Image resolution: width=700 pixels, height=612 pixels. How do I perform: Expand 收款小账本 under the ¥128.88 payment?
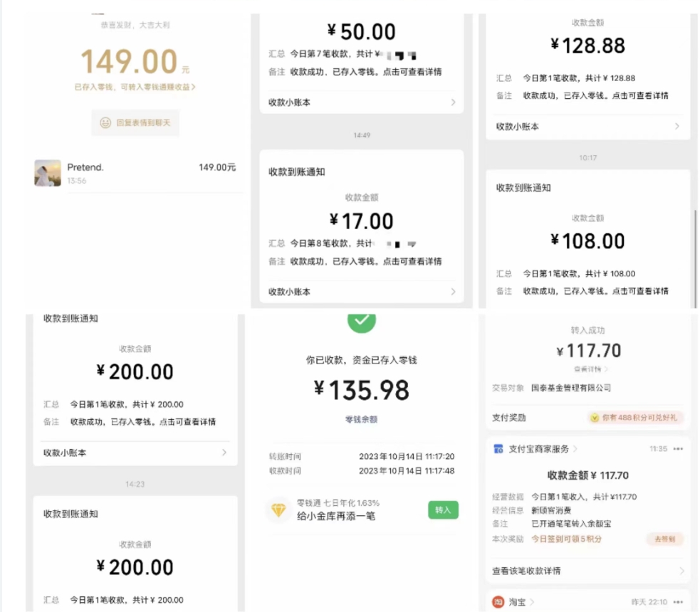coord(677,126)
